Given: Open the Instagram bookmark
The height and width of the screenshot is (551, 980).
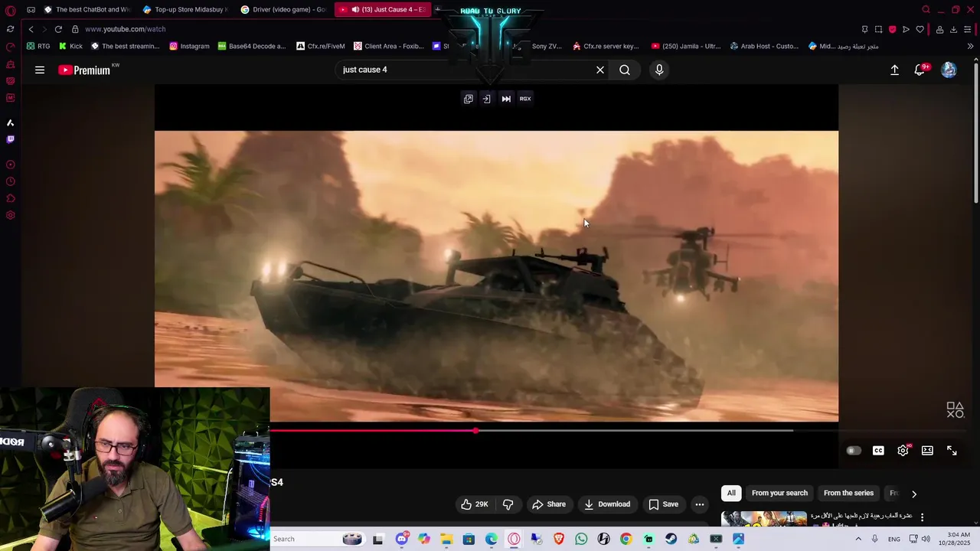Looking at the screenshot, I should click(x=189, y=46).
